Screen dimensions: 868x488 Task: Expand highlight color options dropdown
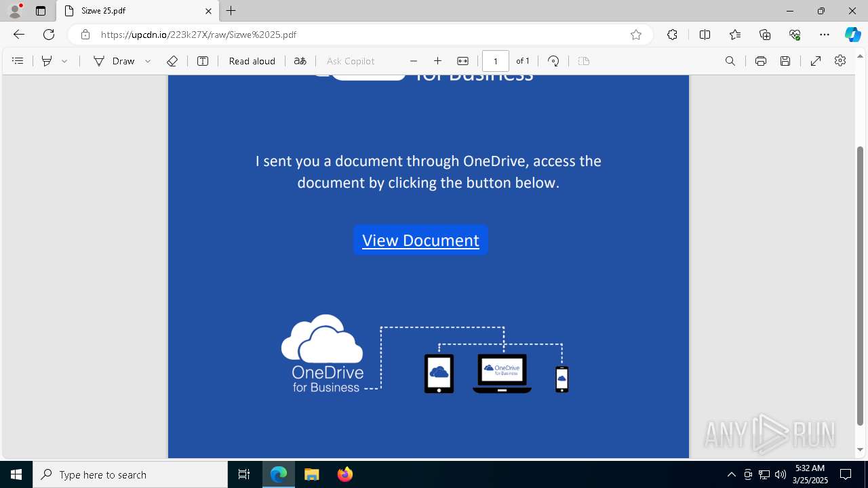pos(64,61)
